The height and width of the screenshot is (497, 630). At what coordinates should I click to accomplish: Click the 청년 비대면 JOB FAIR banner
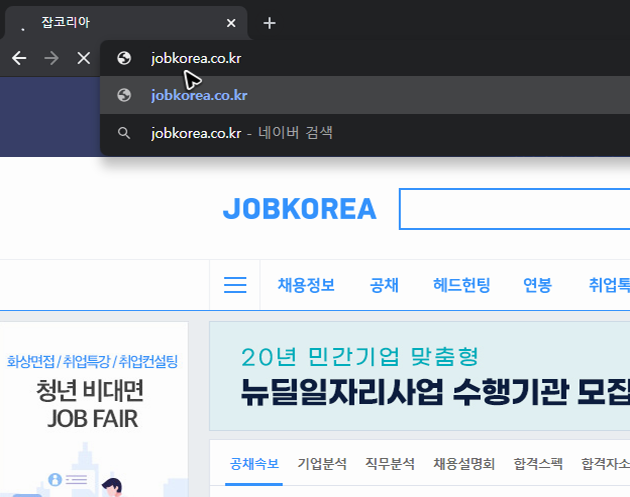(94, 409)
